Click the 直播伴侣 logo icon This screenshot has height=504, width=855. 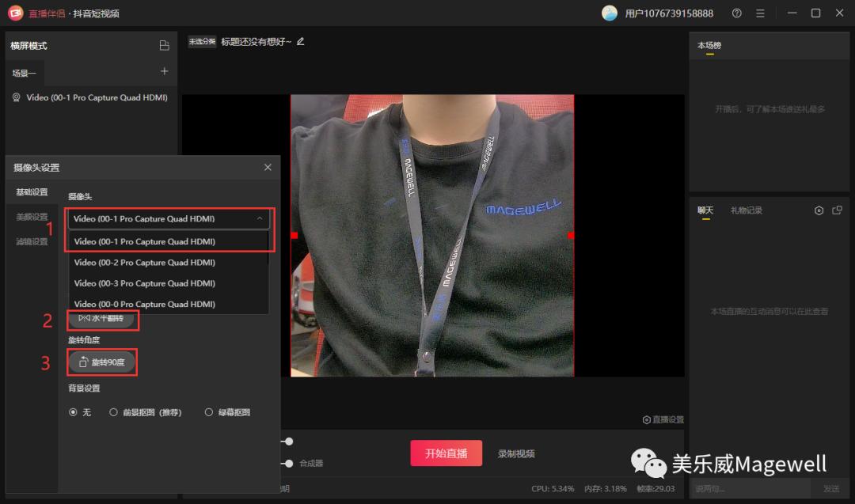[x=14, y=13]
